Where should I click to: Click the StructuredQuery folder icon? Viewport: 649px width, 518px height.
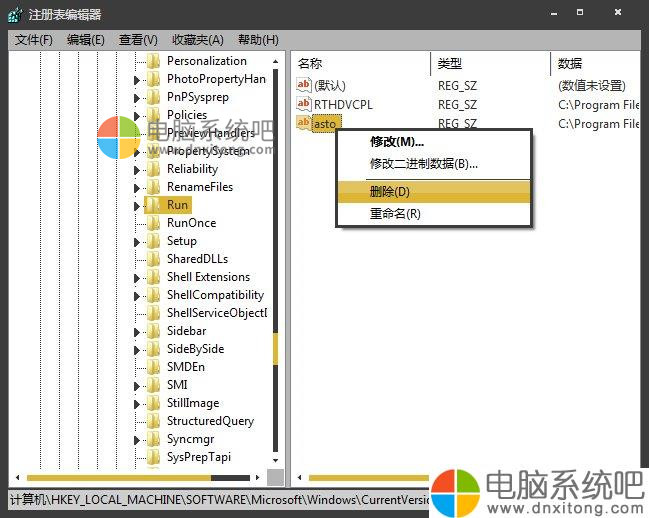(x=154, y=421)
